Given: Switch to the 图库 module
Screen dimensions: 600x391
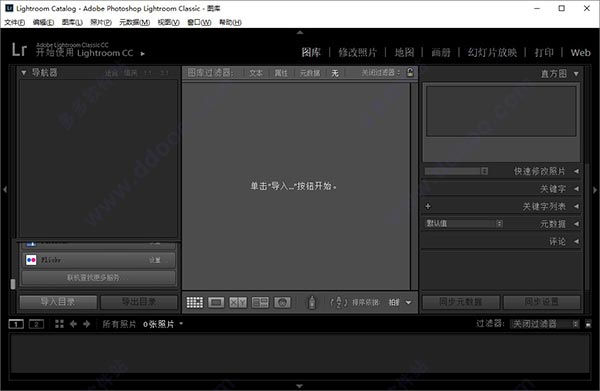Looking at the screenshot, I should point(311,52).
